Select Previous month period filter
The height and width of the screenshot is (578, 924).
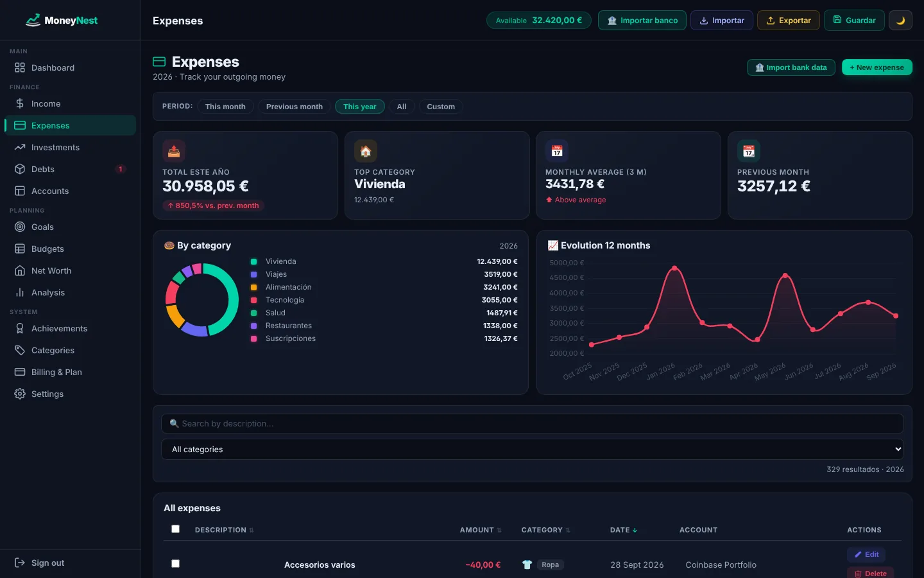[295, 107]
